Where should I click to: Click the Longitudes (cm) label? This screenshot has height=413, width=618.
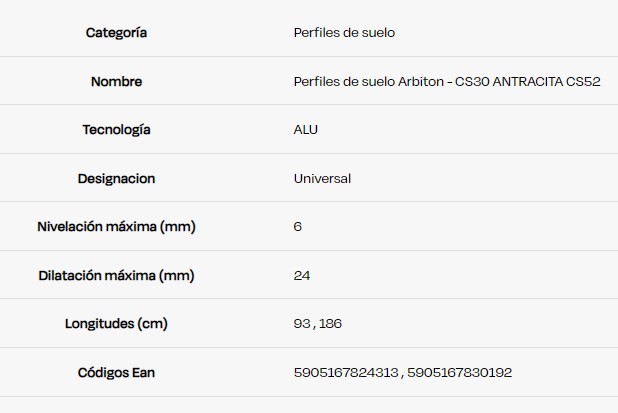click(116, 324)
